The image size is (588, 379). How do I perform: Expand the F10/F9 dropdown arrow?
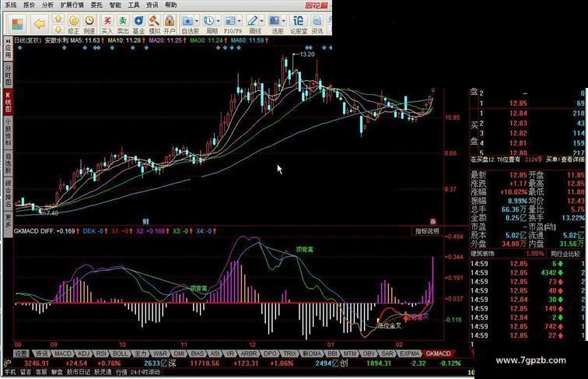240,21
